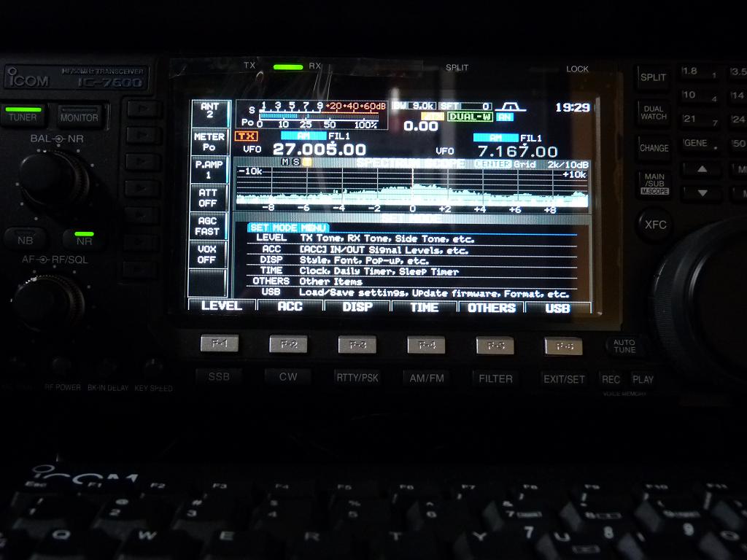Screen dimensions: 747x560
Task: Click the clock reading 19:29
Action: (x=573, y=108)
